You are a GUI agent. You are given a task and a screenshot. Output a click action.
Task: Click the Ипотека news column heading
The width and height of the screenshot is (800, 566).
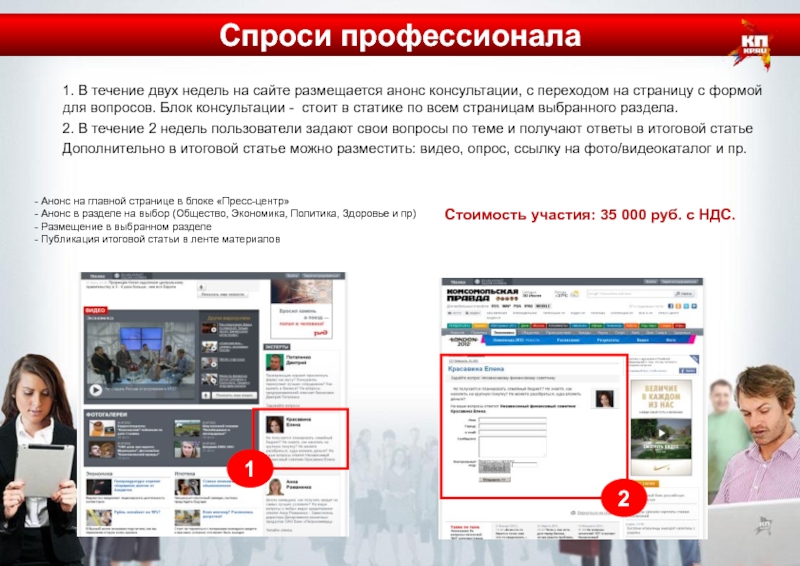coord(184,474)
